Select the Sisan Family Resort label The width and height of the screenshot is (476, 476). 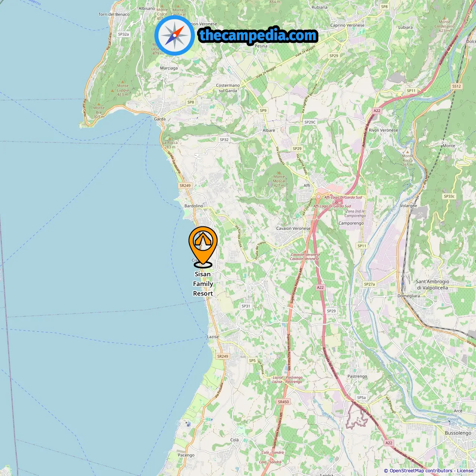pos(203,284)
